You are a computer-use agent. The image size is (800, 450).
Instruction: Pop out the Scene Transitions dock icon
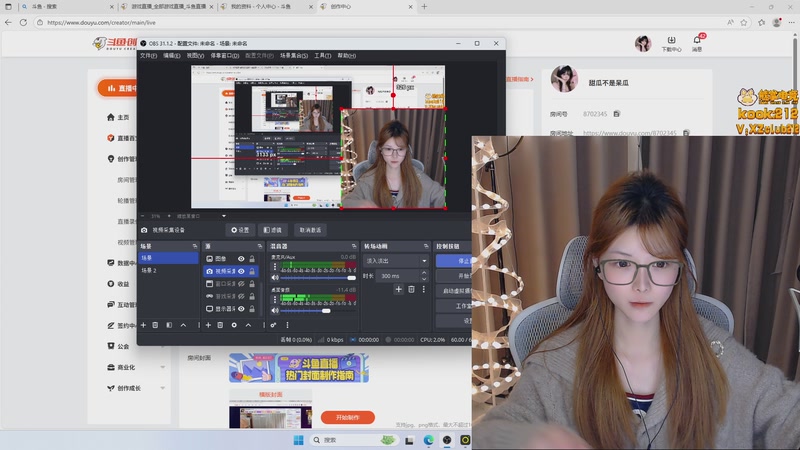coord(426,246)
